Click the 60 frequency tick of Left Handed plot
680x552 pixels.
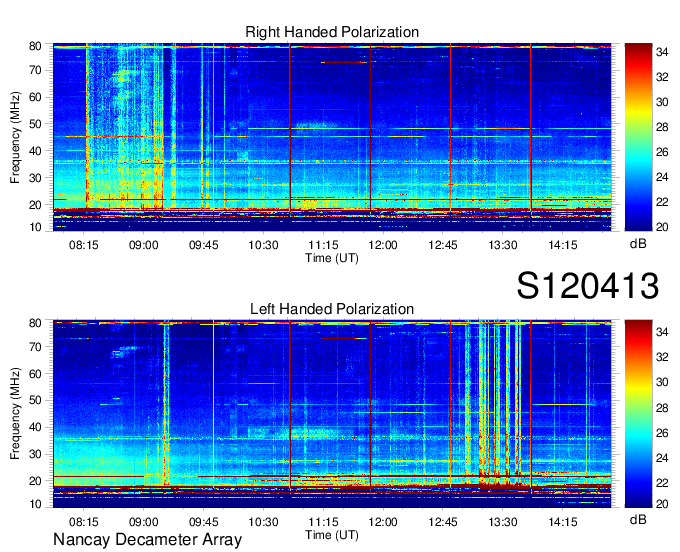(x=35, y=374)
